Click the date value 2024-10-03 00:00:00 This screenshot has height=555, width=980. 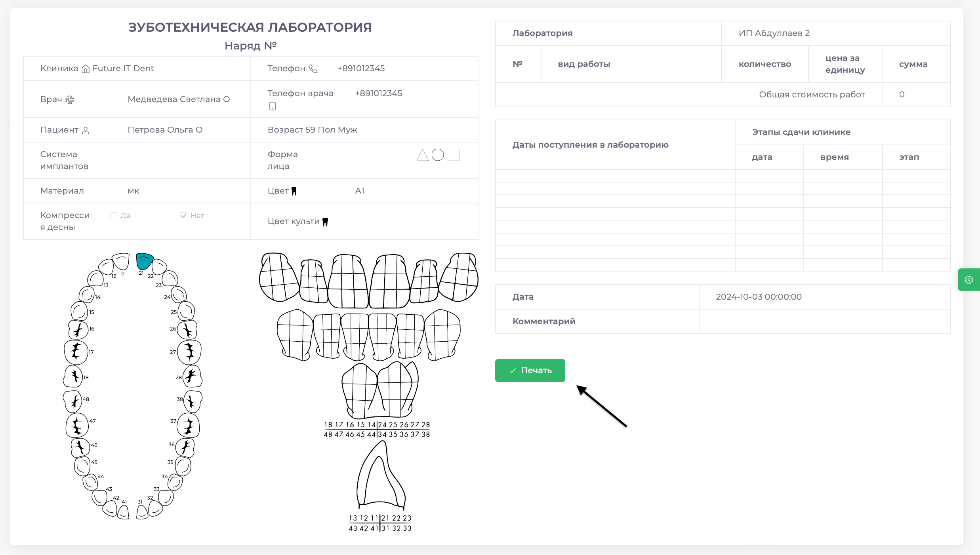[759, 297]
